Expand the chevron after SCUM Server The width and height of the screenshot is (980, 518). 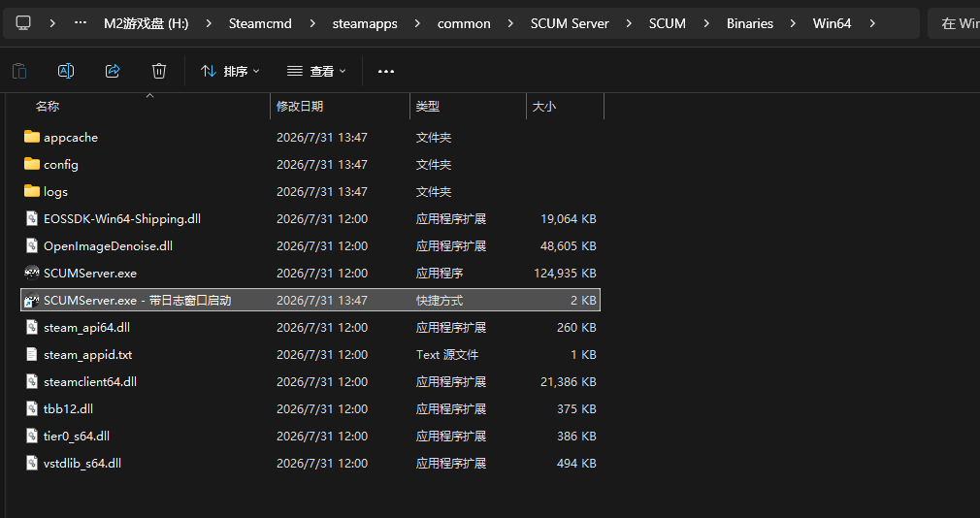[630, 23]
